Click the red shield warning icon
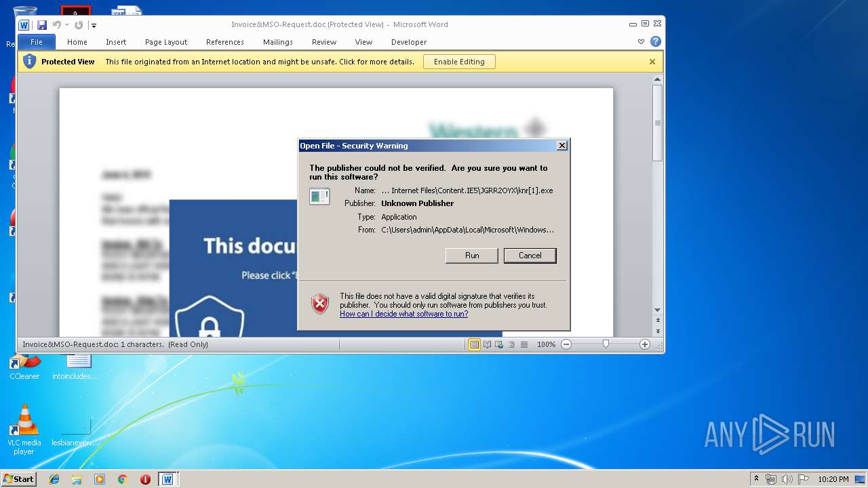The height and width of the screenshot is (488, 868). 320,303
